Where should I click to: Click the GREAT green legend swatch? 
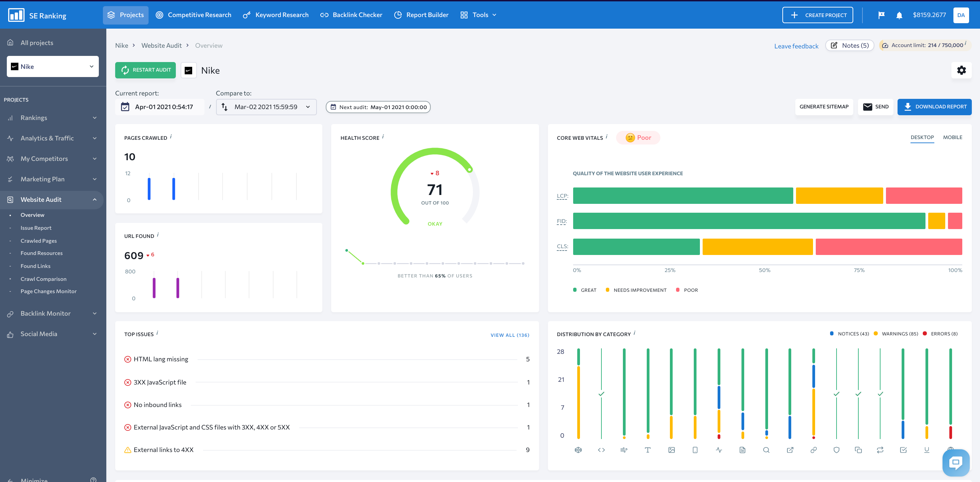[x=575, y=289]
